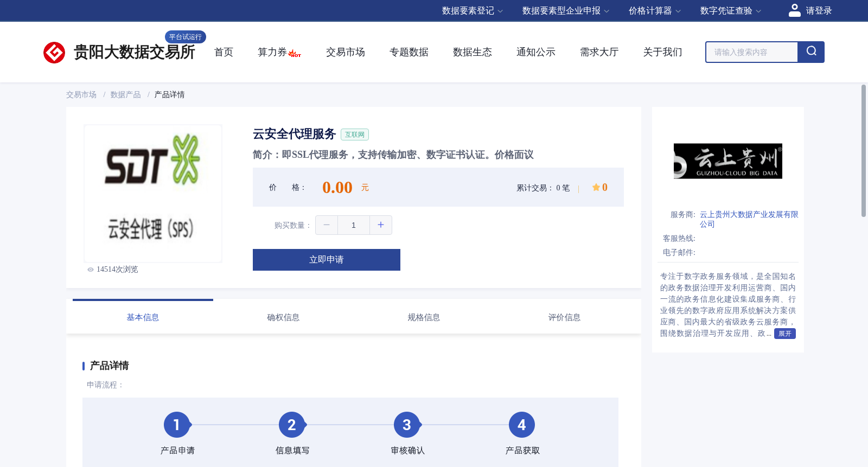The width and height of the screenshot is (868, 467).
Task: Click step 1 circle 产品申请
Action: pos(177,425)
